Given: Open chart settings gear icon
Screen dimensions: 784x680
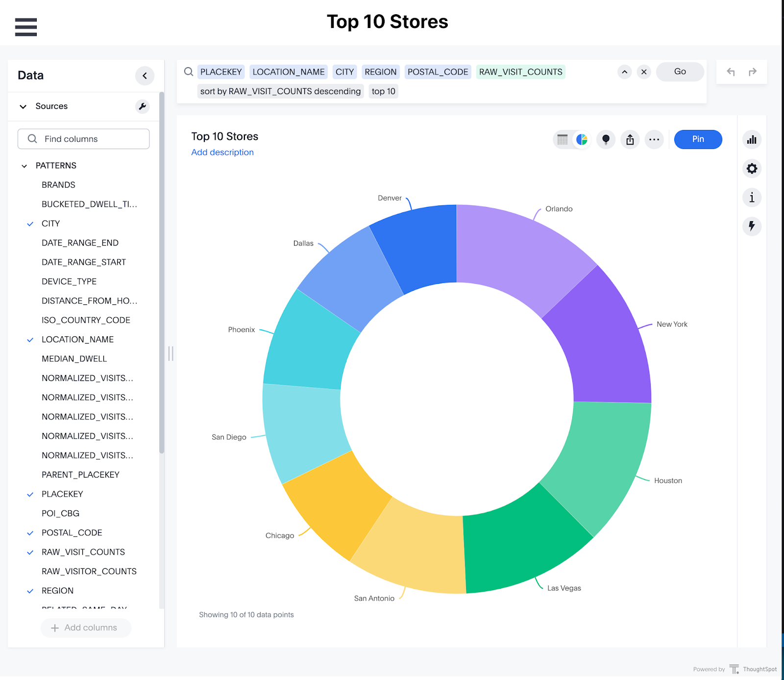Looking at the screenshot, I should click(752, 169).
